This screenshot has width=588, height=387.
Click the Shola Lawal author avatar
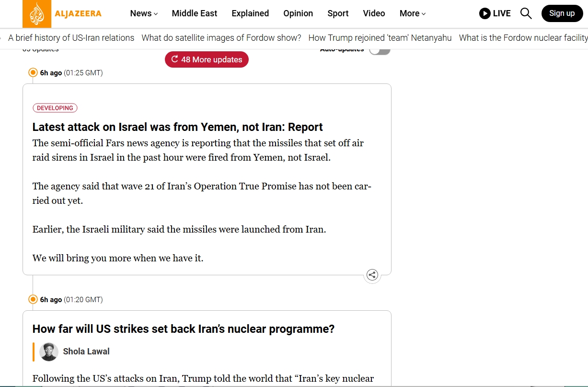tap(49, 352)
